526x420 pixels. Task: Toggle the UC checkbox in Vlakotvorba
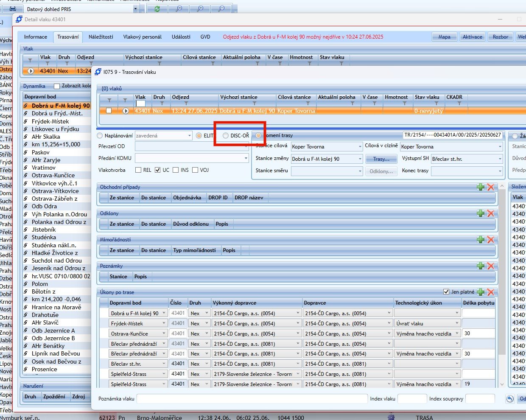click(158, 170)
